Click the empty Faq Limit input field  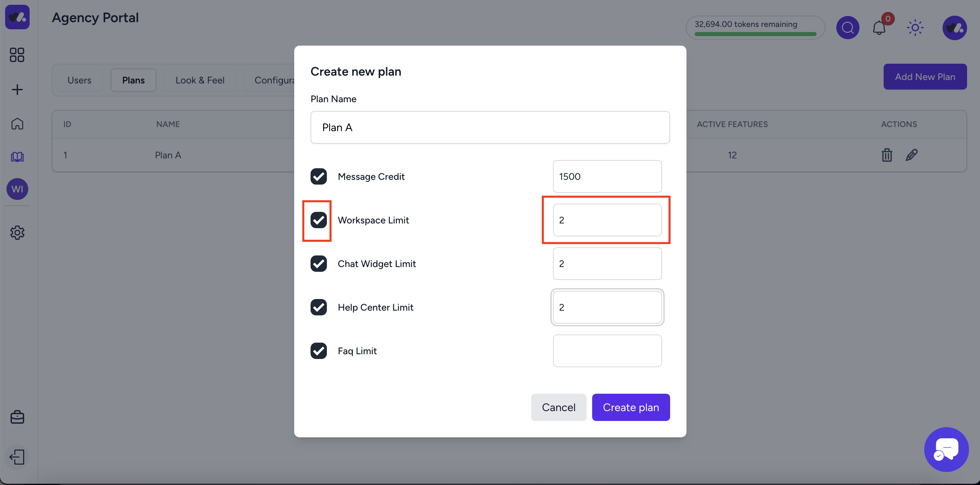(x=607, y=351)
